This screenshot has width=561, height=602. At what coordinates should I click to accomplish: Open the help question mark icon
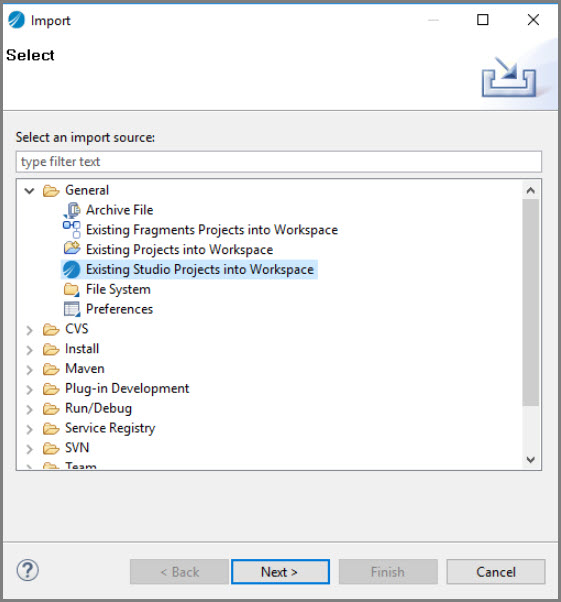coord(28,571)
